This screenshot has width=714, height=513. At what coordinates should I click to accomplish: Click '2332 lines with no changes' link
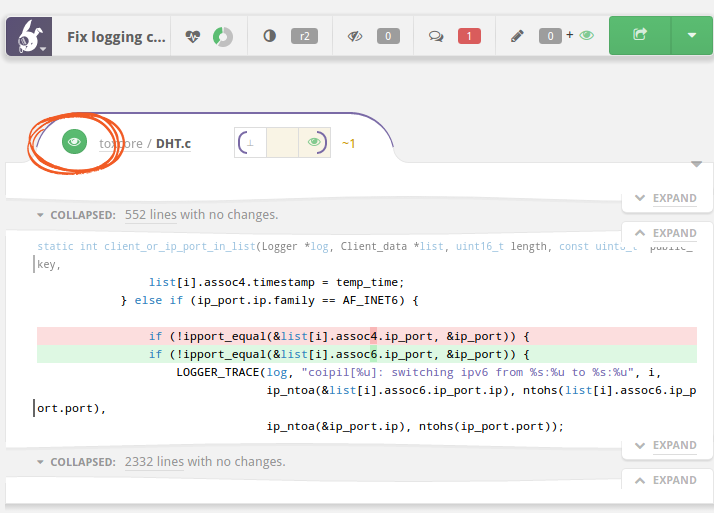(x=205, y=462)
